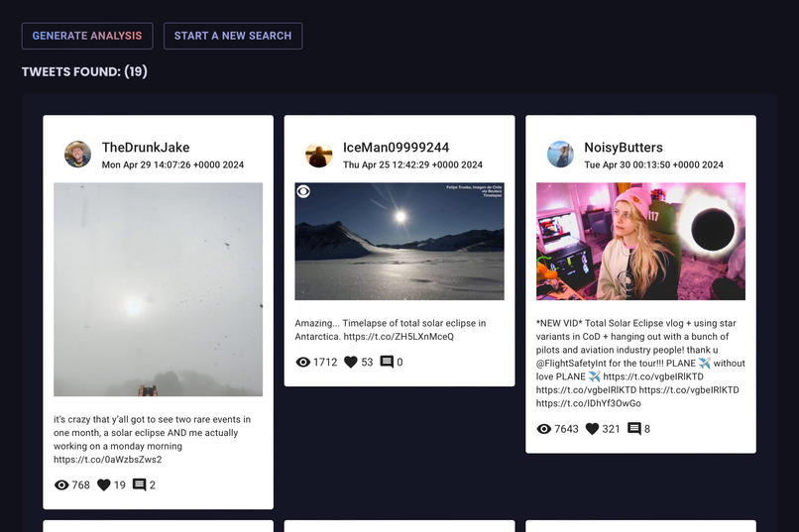The width and height of the screenshot is (799, 532).
Task: Click the Tweets Found (19) heading
Action: (84, 71)
